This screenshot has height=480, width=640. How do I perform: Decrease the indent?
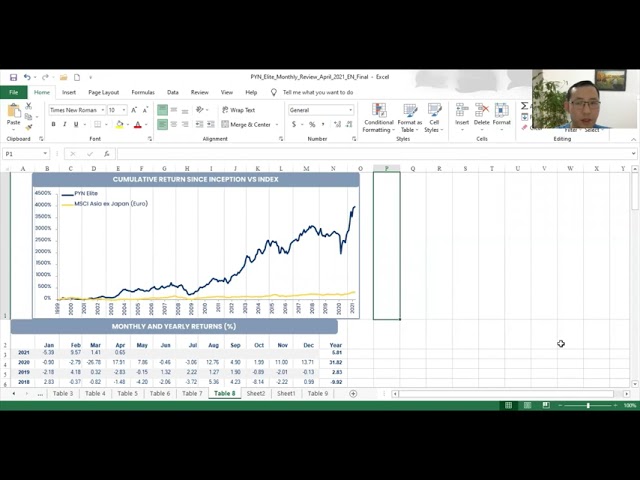(x=199, y=124)
